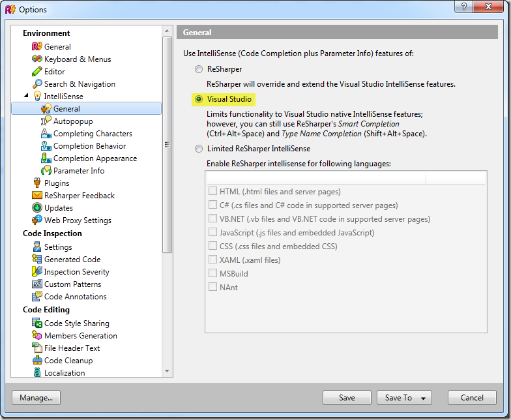
Task: Toggle the CSS files checkbox
Action: click(212, 245)
